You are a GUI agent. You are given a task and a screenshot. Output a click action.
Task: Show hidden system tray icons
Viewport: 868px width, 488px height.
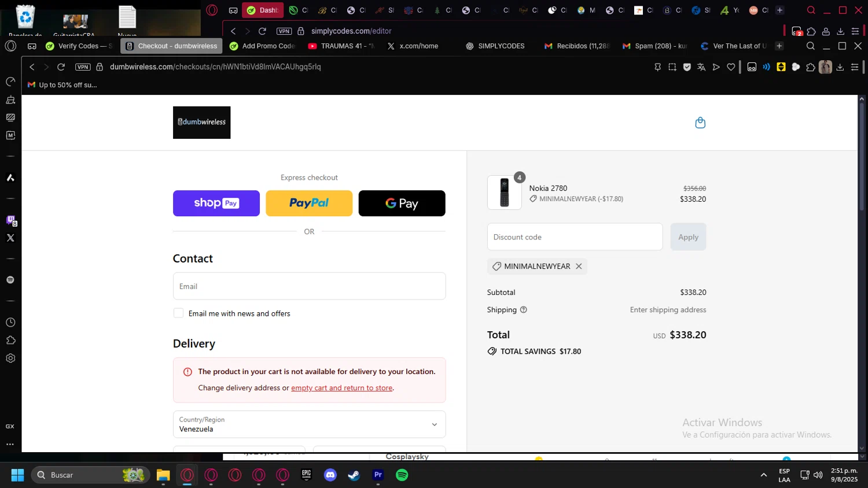[764, 475]
